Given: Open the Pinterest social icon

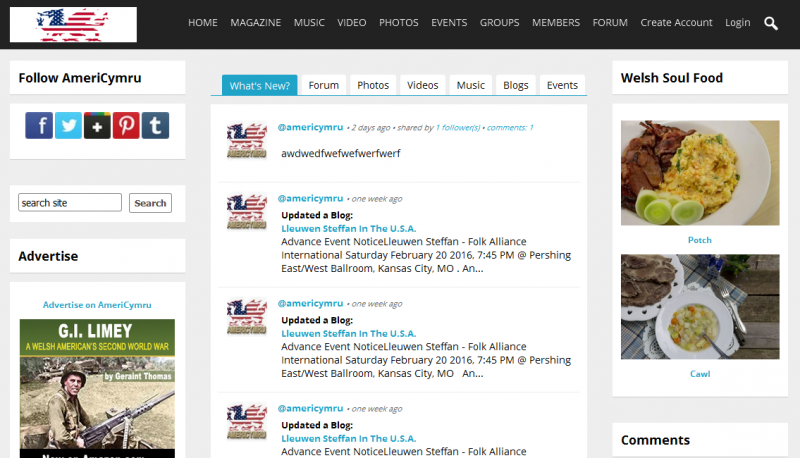Looking at the screenshot, I should click(126, 125).
